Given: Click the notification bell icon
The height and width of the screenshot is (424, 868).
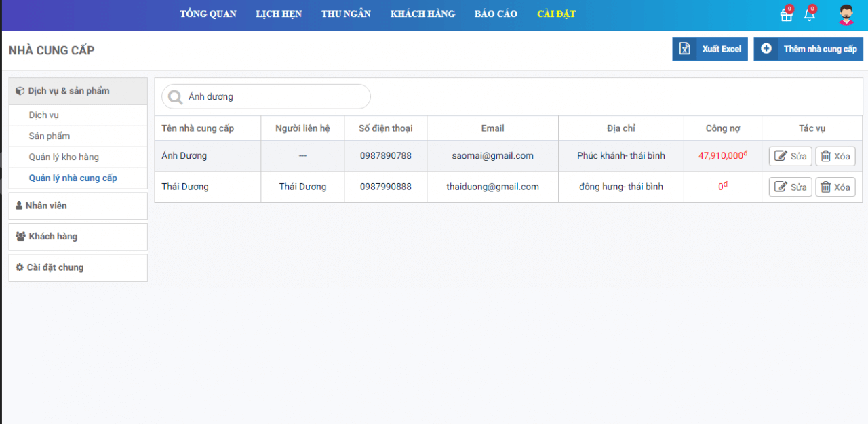Looking at the screenshot, I should (809, 15).
